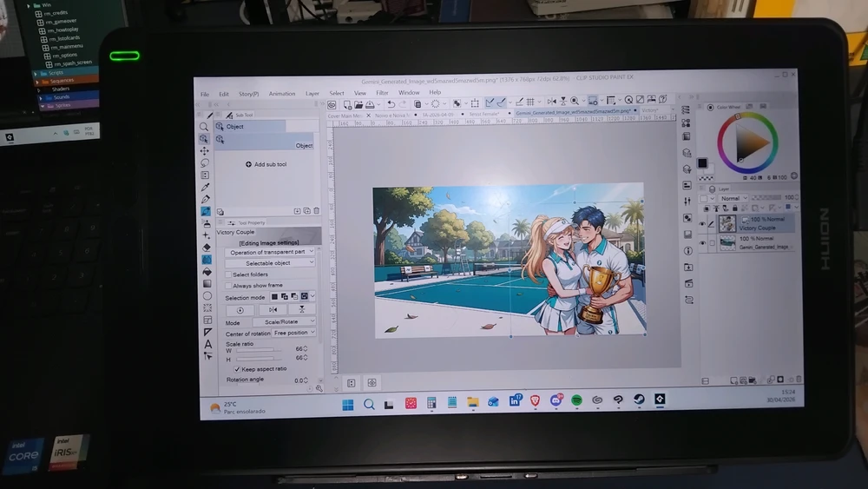Image resolution: width=868 pixels, height=489 pixels.
Task: Uncheck the Keep aspect ratio checkbox
Action: tap(237, 368)
